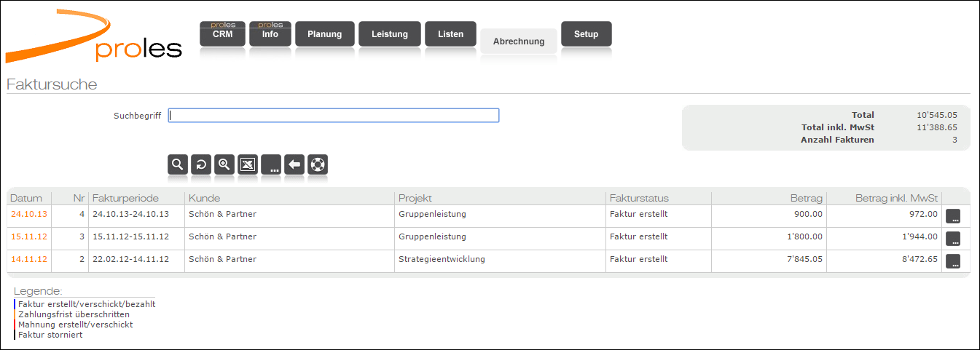Open the CRM tab
Image resolution: width=980 pixels, height=350 pixels.
click(x=223, y=34)
